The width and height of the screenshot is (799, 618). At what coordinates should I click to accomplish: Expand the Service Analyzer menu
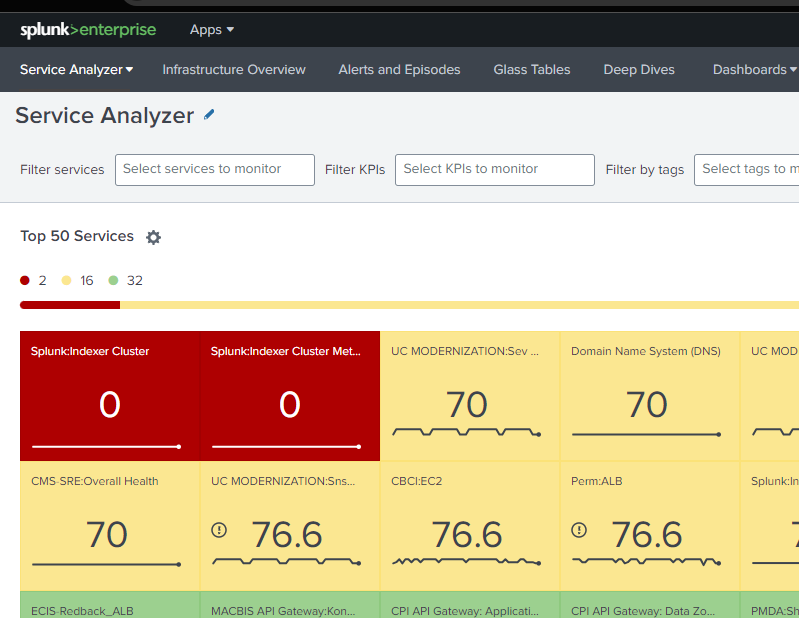click(76, 70)
